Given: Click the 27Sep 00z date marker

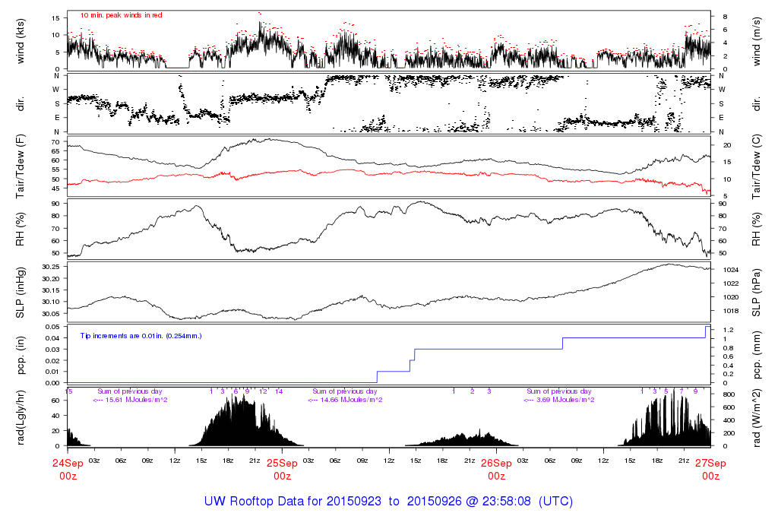Looking at the screenshot, I should pyautogui.click(x=710, y=469).
